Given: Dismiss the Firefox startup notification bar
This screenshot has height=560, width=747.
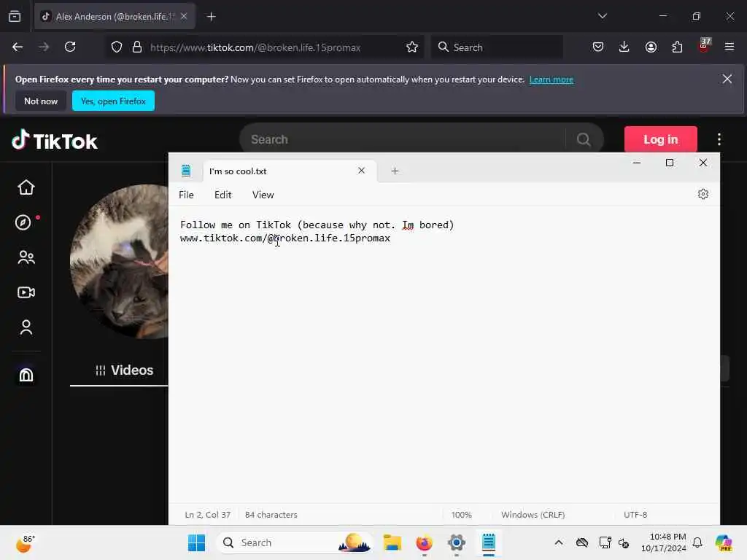Looking at the screenshot, I should (727, 79).
